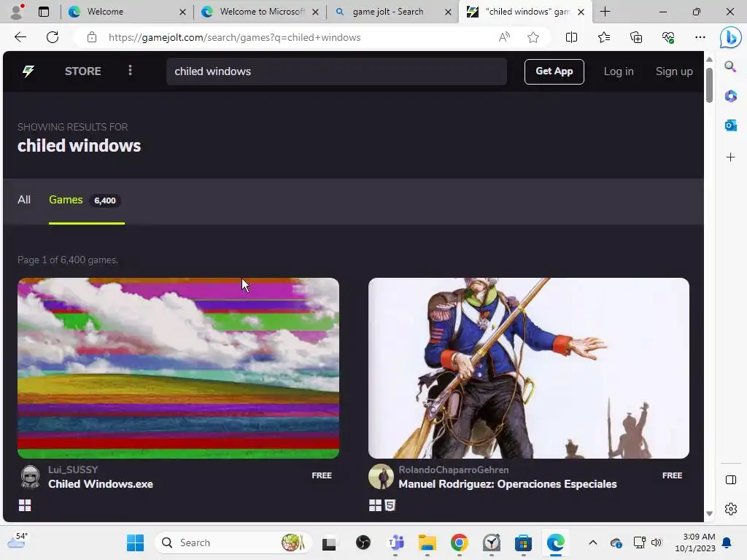Open the Favorites list
The height and width of the screenshot is (560, 747).
point(603,37)
